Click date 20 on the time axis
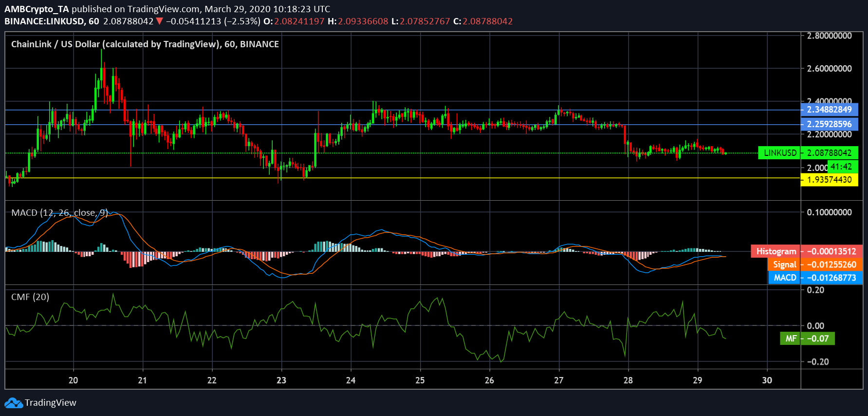Viewport: 868px width, 416px height. [73, 380]
